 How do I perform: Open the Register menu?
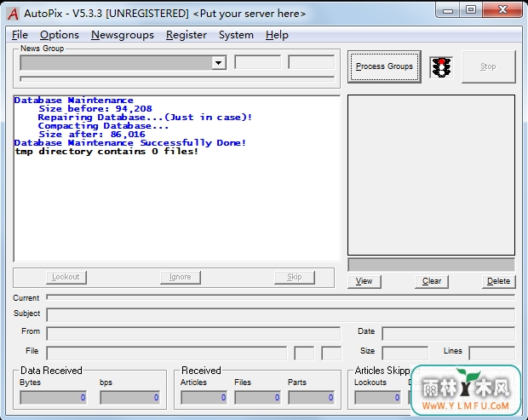(187, 35)
